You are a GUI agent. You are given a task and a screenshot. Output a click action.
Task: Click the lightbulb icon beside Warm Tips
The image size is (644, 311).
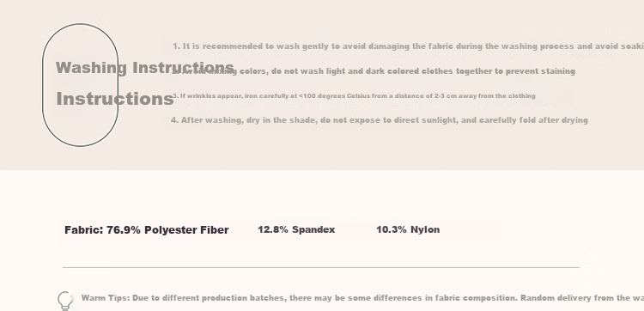65,301
